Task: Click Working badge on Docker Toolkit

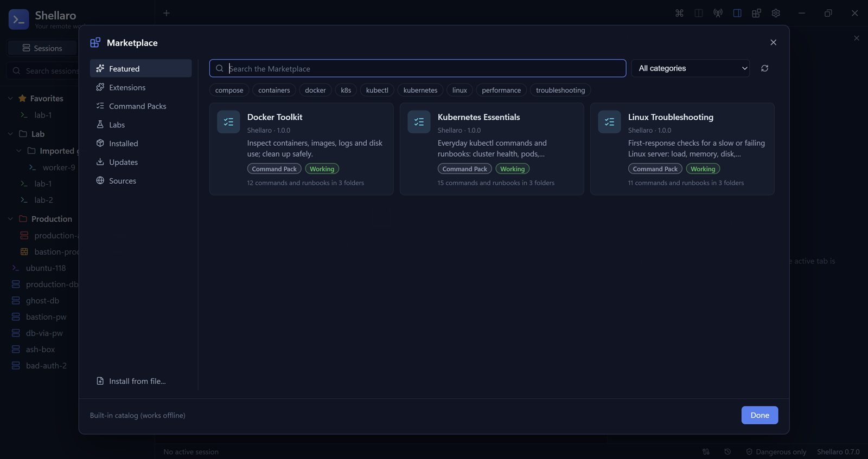Action: pos(322,169)
